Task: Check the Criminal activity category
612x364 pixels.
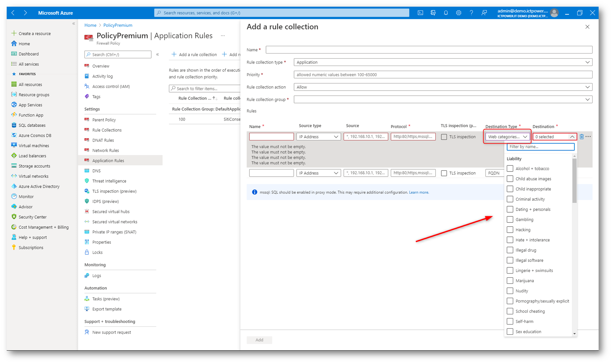Action: [x=510, y=199]
